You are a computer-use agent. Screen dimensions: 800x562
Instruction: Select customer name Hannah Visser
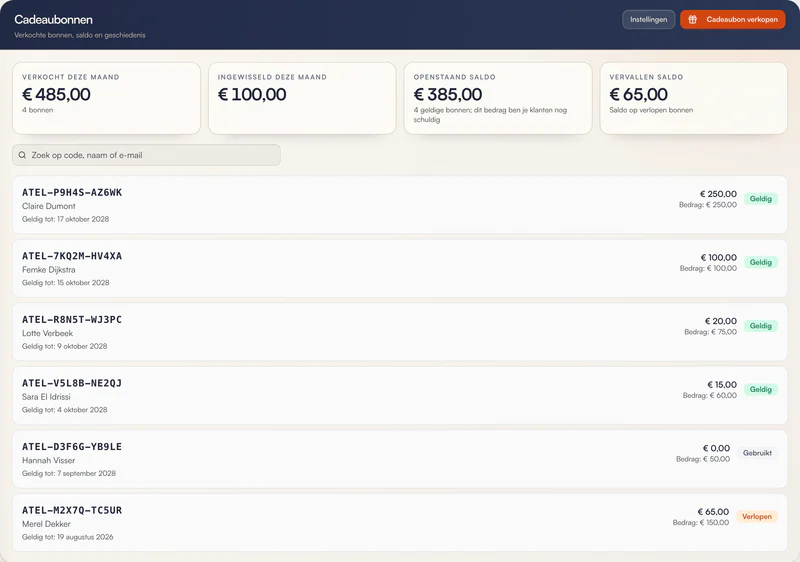tap(48, 461)
